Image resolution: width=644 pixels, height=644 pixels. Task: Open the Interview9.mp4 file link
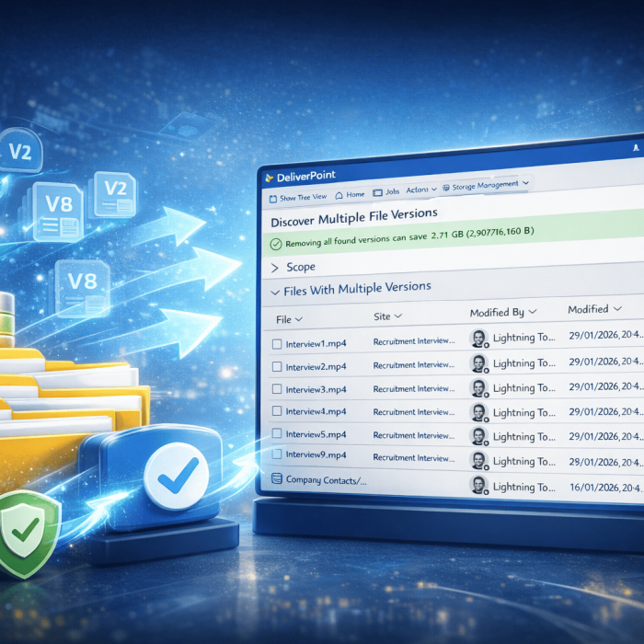316,454
